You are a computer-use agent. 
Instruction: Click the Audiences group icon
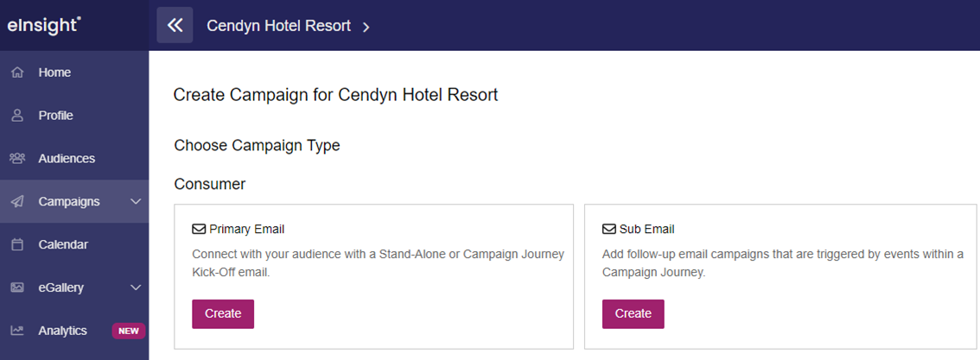click(17, 159)
